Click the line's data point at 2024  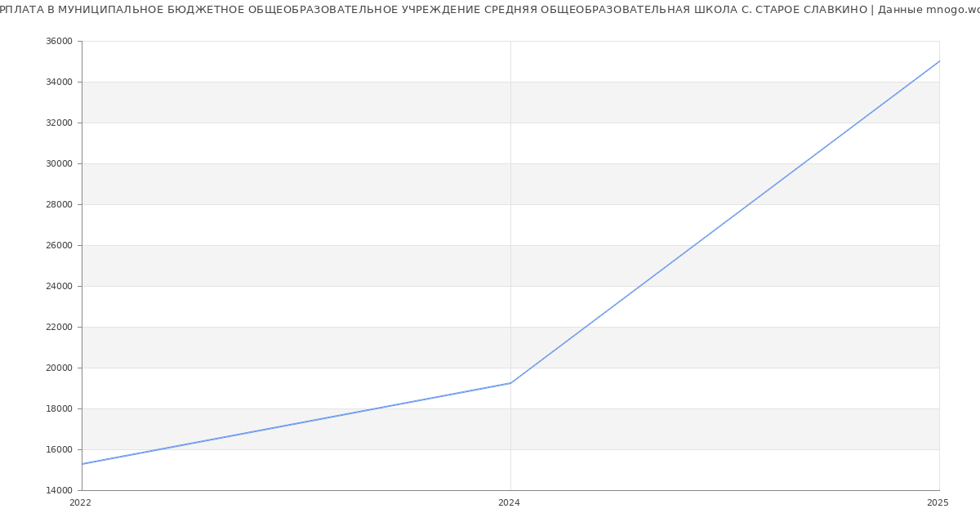510,383
